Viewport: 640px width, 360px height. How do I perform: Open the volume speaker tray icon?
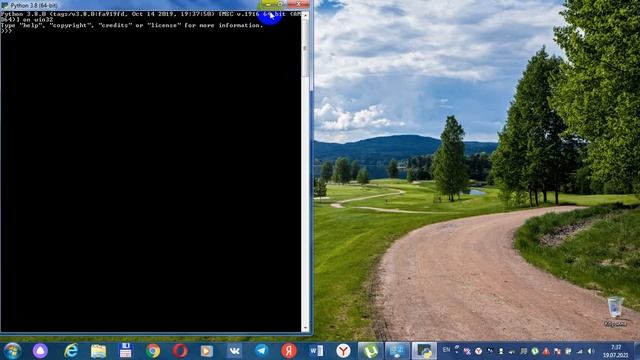[x=591, y=351]
